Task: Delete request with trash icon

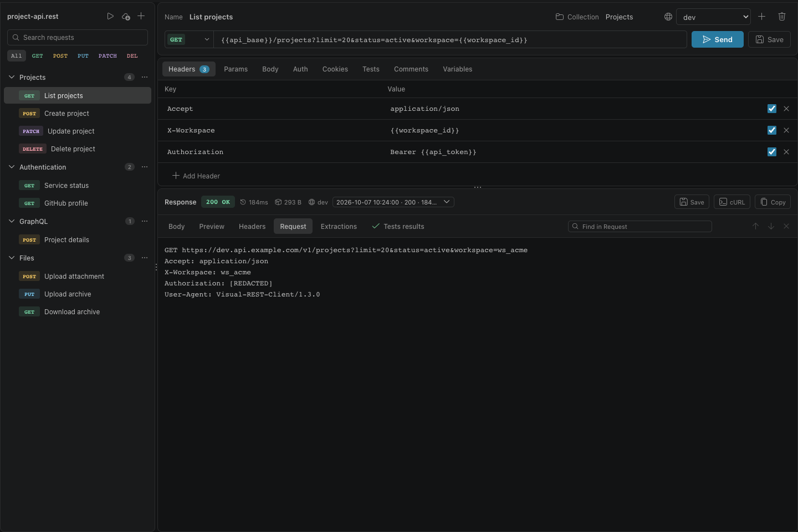Action: [x=782, y=17]
